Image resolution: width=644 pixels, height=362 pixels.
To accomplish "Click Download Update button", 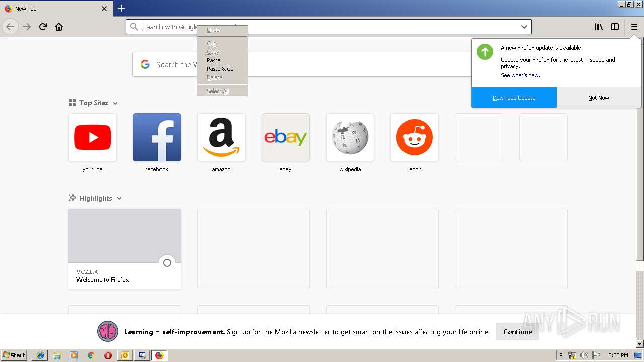I will click(514, 98).
